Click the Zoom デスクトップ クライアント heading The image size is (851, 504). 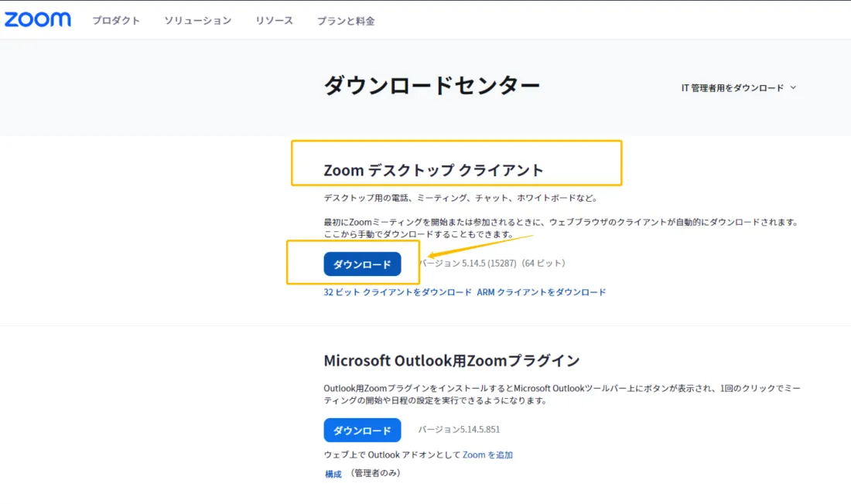(433, 170)
